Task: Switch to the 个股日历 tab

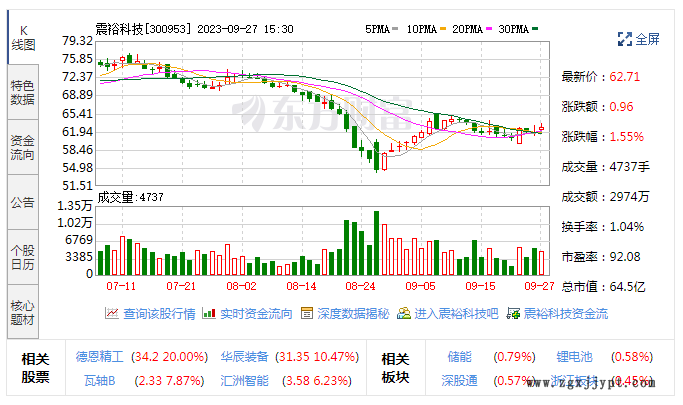Action: tap(23, 257)
